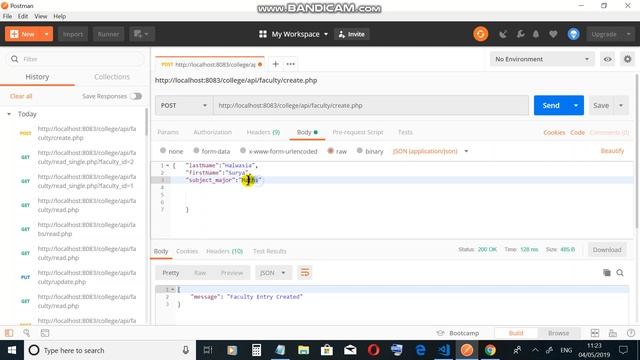Viewport: 640px width, 360px height.
Task: Send the POST request
Action: (551, 105)
